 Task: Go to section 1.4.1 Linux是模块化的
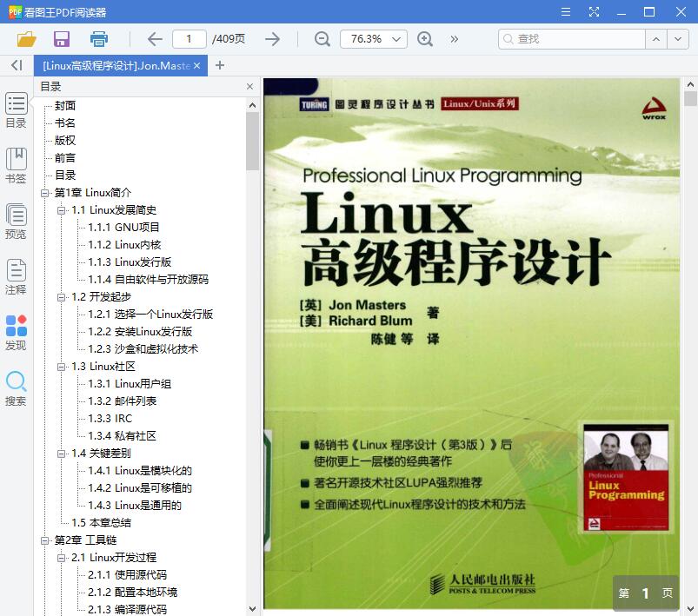[x=140, y=470]
